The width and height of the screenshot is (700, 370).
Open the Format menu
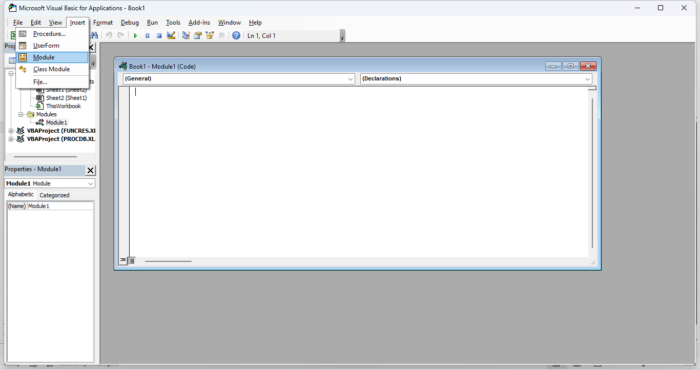[x=103, y=22]
